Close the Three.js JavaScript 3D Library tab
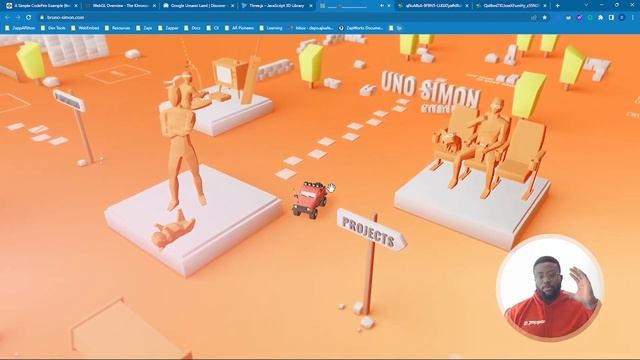The width and height of the screenshot is (640, 360). pyautogui.click(x=311, y=6)
